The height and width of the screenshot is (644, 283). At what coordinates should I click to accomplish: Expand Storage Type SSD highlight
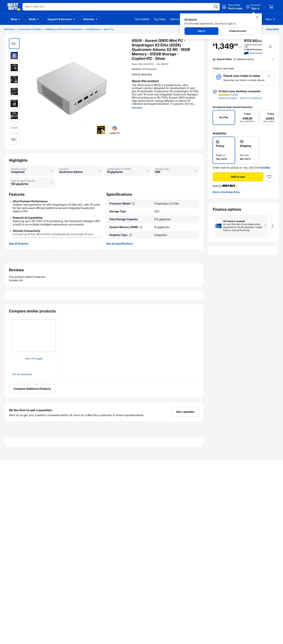pyautogui.click(x=176, y=171)
